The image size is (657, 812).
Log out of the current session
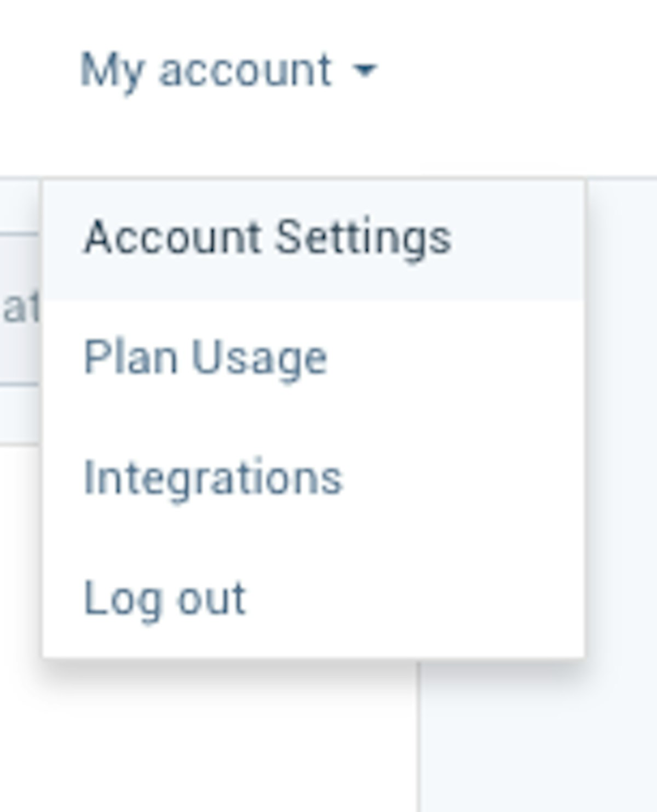(x=164, y=598)
